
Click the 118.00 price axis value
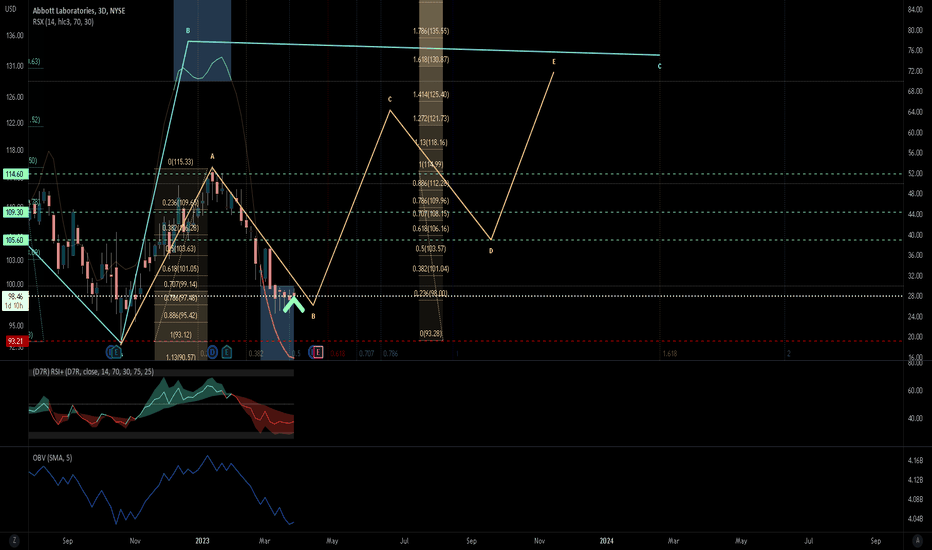pyautogui.click(x=15, y=150)
